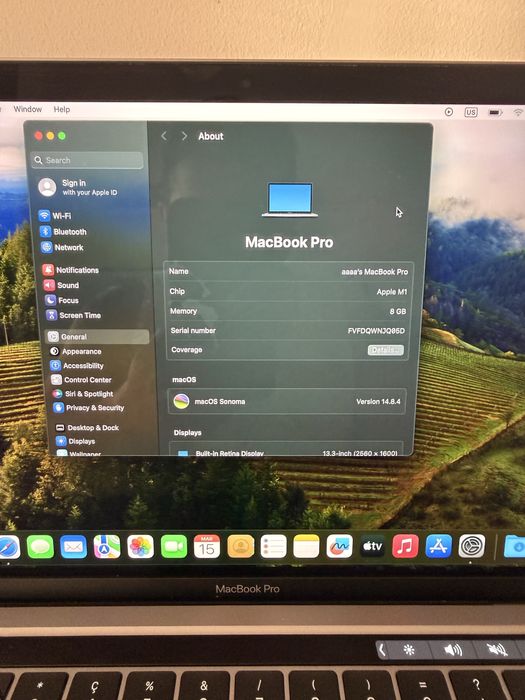
Task: Click the computer name 'aaaa's MacBook Pro'
Action: [x=375, y=271]
